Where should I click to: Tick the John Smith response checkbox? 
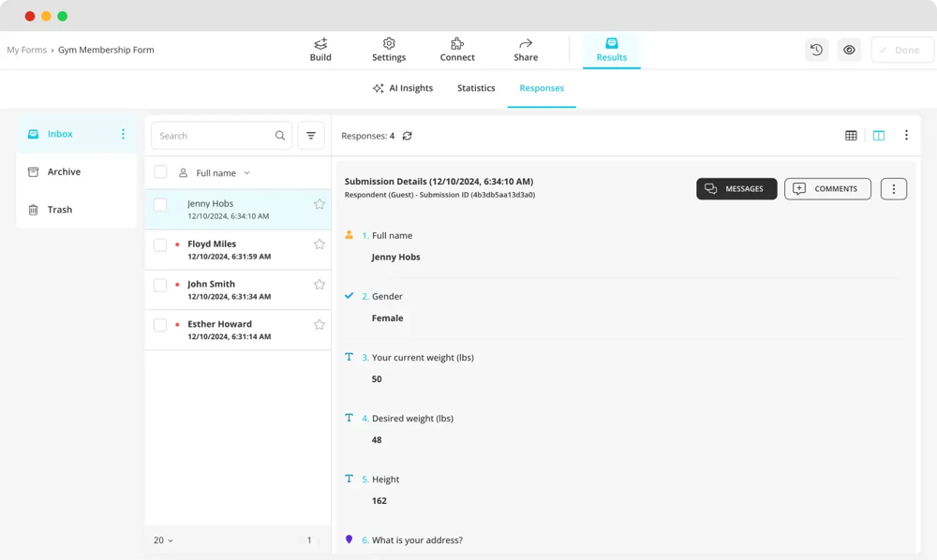[160, 286]
